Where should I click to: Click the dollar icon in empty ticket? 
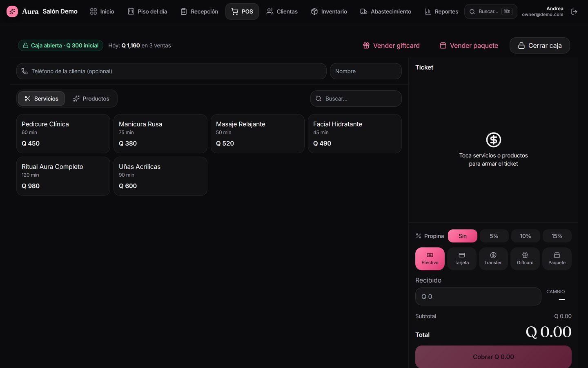tap(494, 140)
